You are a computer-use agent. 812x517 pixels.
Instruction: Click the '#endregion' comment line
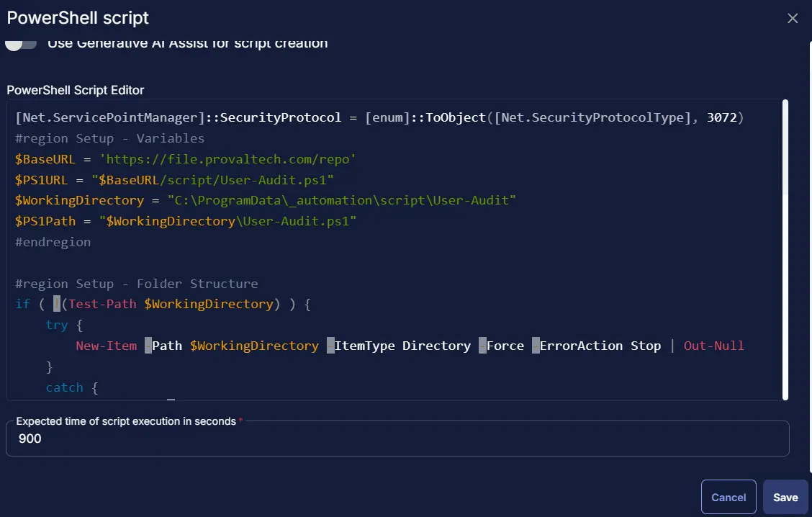point(53,242)
